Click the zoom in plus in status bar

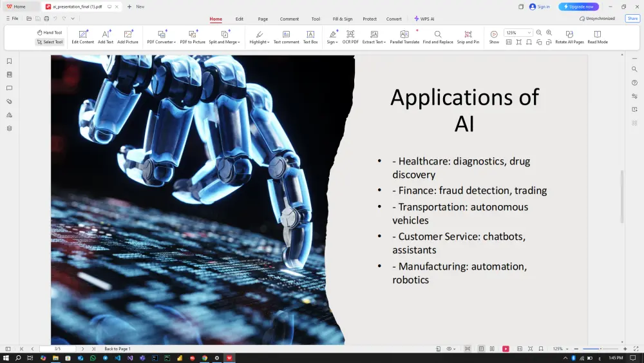coord(625,349)
